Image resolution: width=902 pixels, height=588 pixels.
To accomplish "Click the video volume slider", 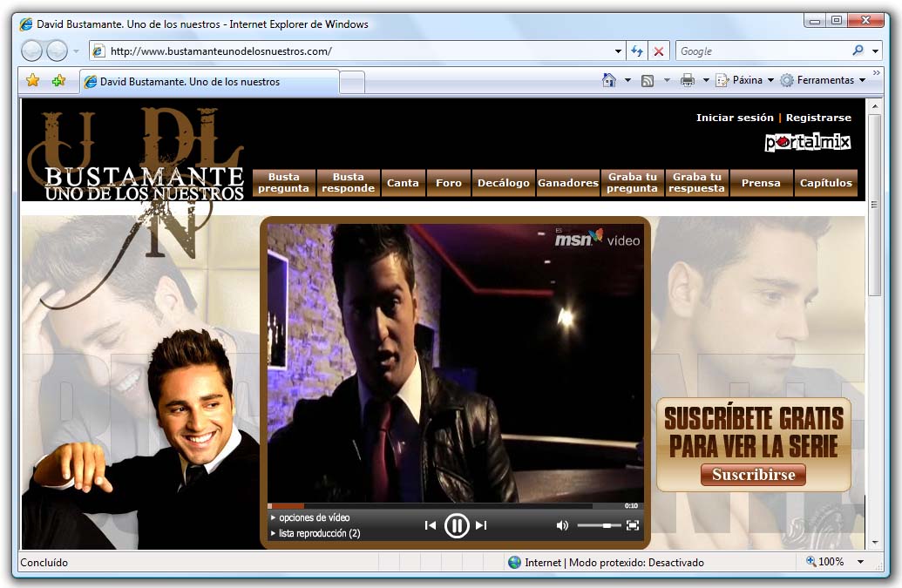I will click(x=598, y=525).
